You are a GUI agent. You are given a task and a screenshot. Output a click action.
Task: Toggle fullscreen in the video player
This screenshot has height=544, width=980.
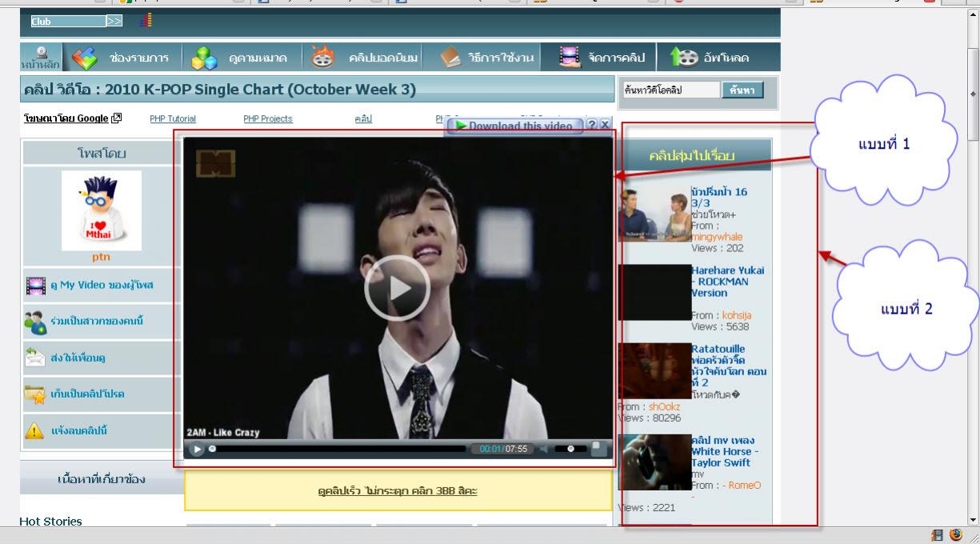coord(599,449)
